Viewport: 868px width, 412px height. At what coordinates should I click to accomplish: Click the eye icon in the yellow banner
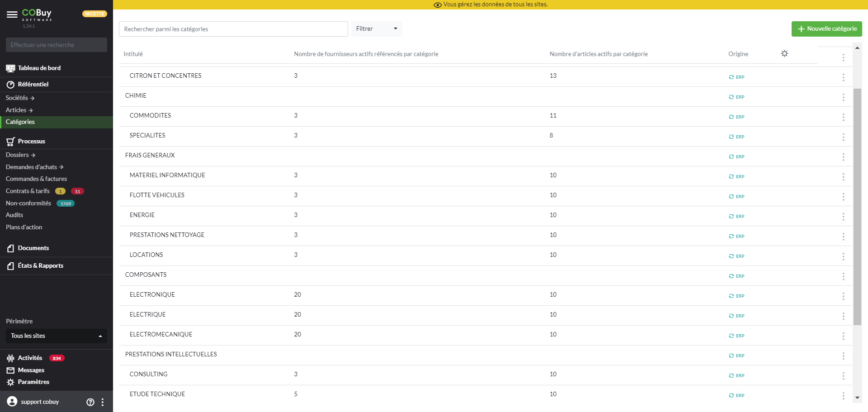[x=437, y=5]
